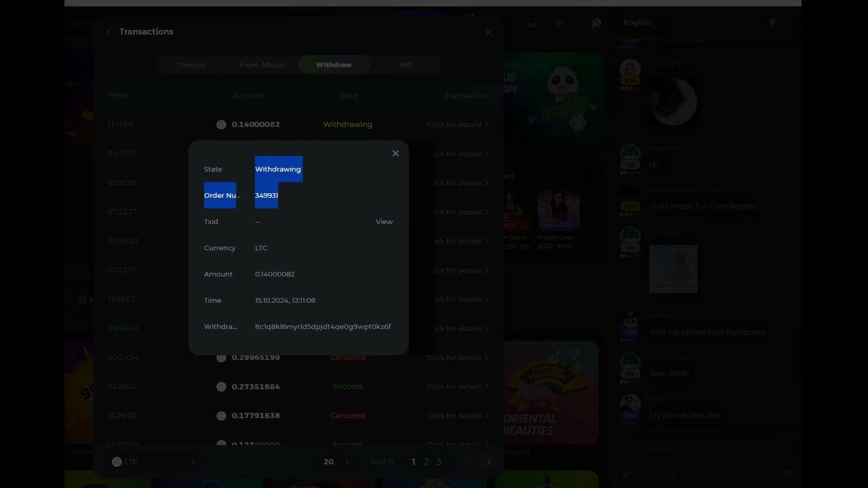Open details for the 13:56:52 transaction
Screen dimensions: 868x488
click(458, 299)
